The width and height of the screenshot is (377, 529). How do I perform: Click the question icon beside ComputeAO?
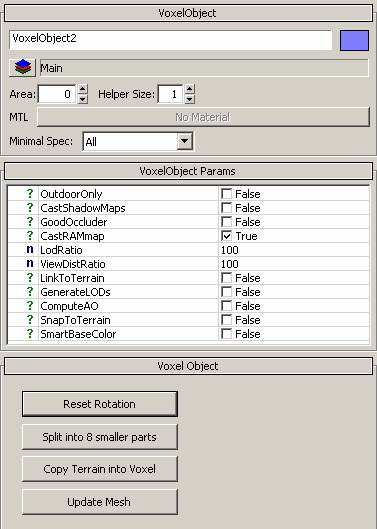(30, 306)
